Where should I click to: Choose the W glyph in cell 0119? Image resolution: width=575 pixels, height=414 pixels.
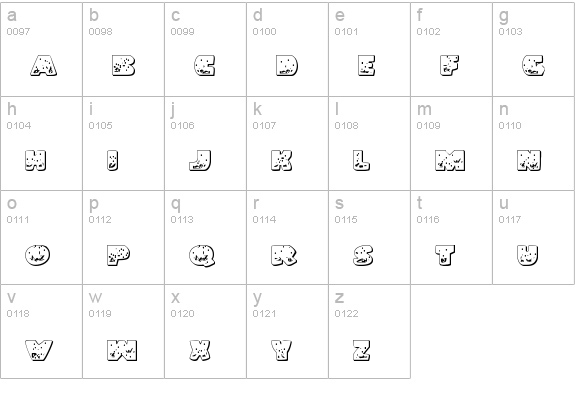122,350
